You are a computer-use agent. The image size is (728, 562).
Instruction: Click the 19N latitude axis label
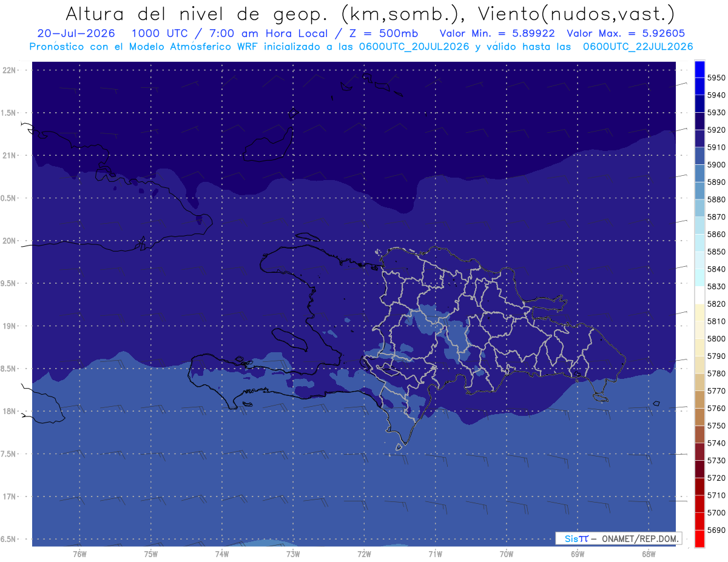point(10,326)
